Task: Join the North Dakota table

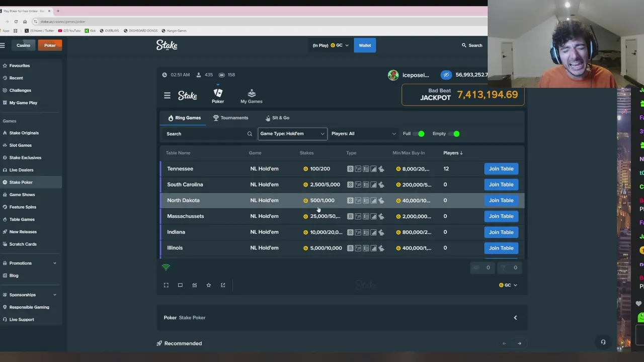Action: (x=501, y=200)
